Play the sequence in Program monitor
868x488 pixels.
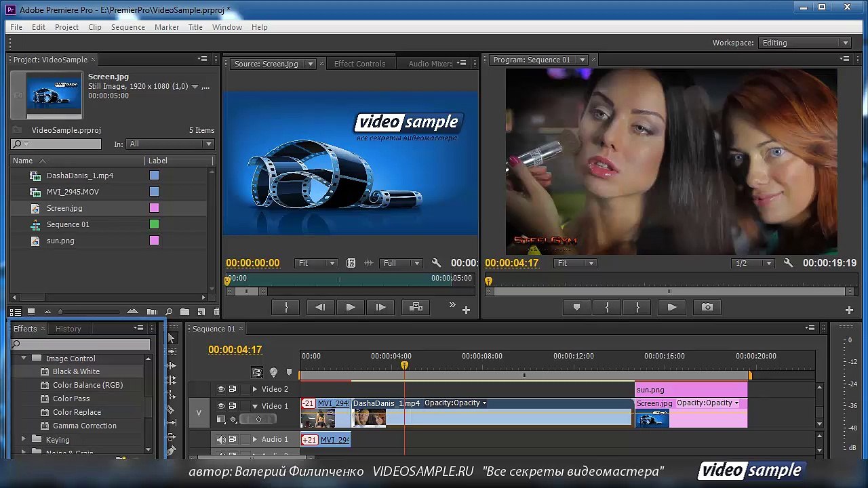[671, 307]
